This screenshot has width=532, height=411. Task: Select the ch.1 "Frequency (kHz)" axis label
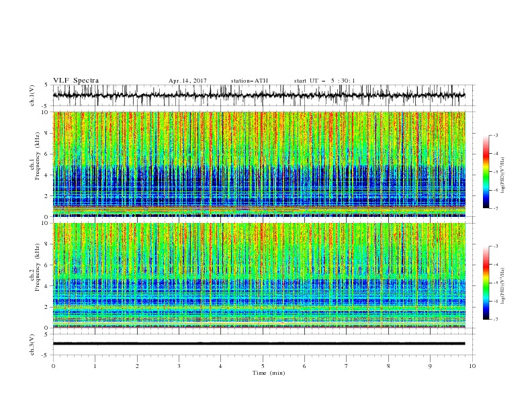click(38, 156)
